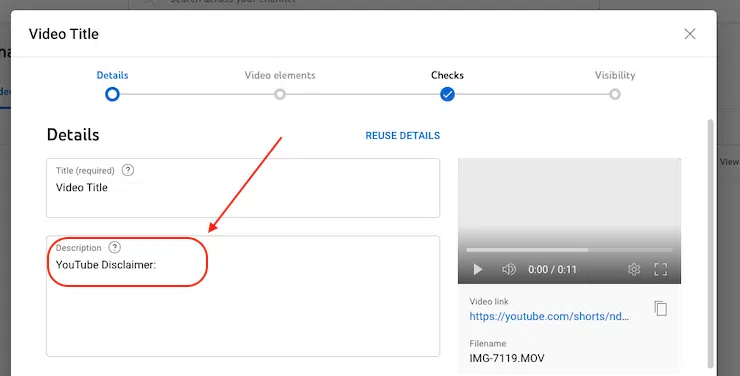Screen dimensions: 740x376
Task: Select the Details step circle
Action: (x=112, y=94)
